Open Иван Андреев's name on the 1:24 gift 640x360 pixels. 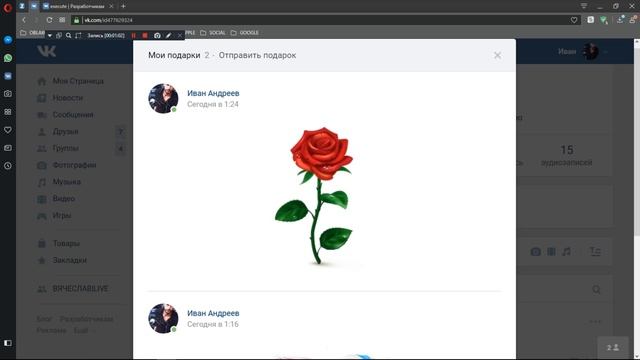(213, 93)
